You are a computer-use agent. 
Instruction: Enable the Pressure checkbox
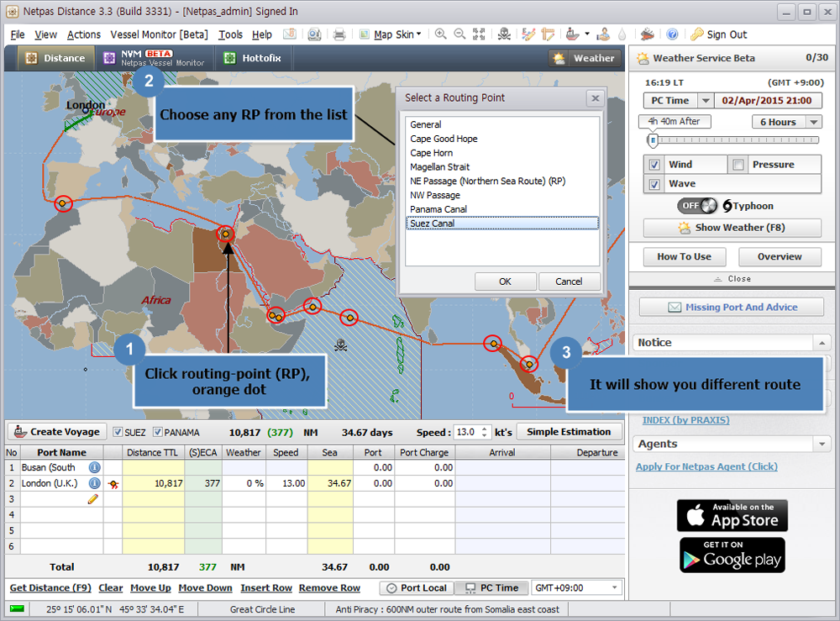click(738, 165)
